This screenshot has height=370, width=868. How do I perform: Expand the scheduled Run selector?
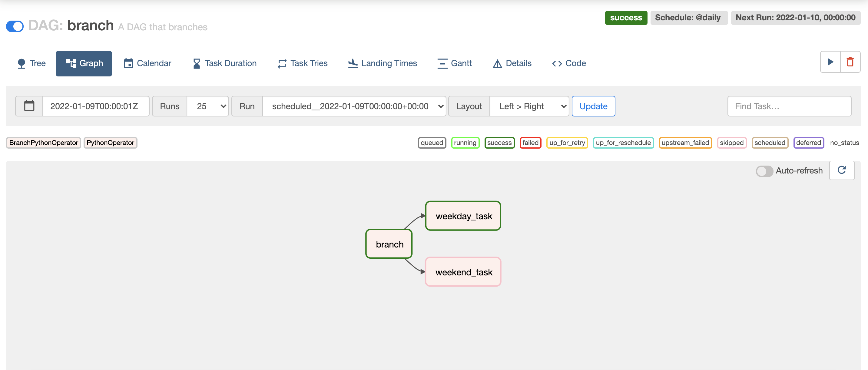(x=354, y=106)
